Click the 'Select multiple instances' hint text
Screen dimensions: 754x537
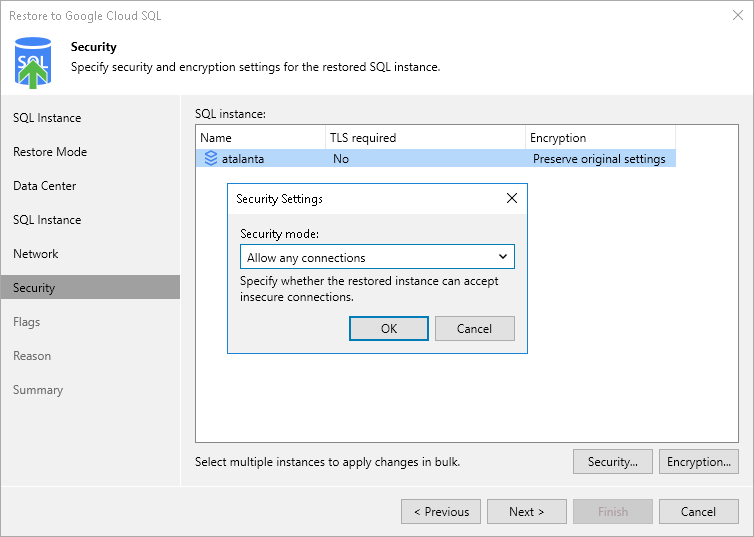coord(327,462)
